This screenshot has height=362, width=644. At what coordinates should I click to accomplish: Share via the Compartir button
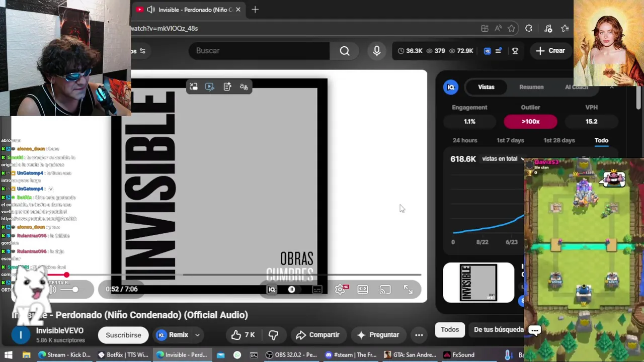tap(317, 335)
